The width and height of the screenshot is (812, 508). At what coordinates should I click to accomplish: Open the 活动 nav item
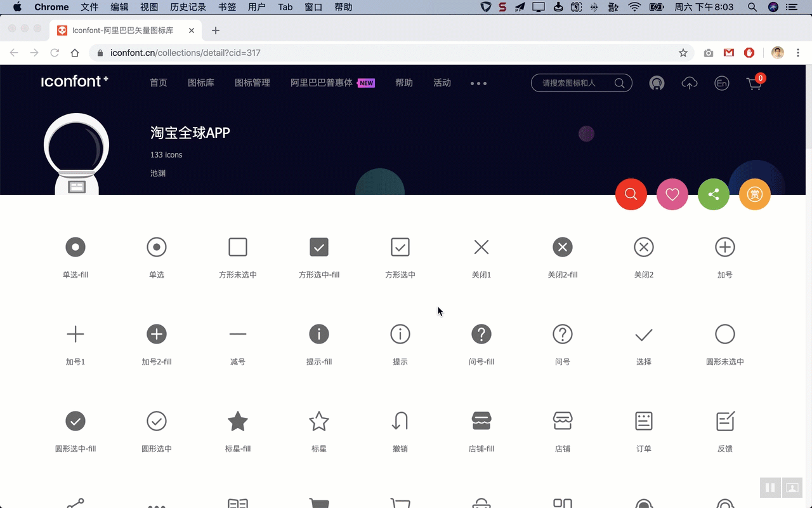tap(442, 83)
